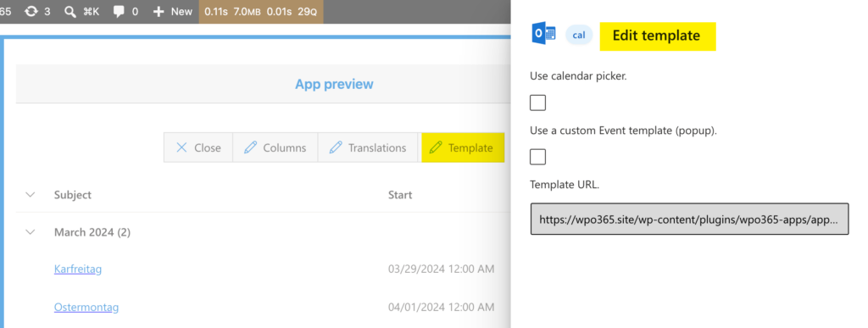
Task: Click the 03/29/2024 12:00 AM start date
Action: click(441, 270)
